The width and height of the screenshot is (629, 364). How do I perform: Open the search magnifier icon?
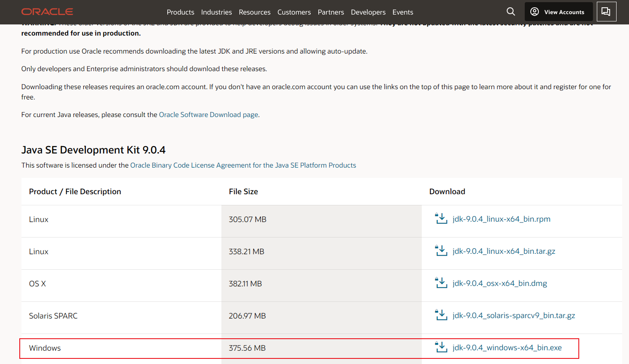pos(511,12)
